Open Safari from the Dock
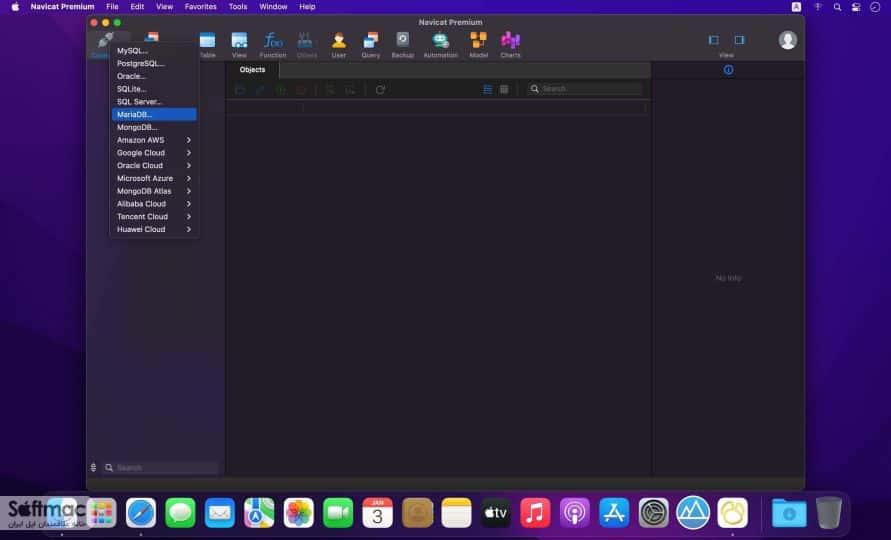 [141, 513]
